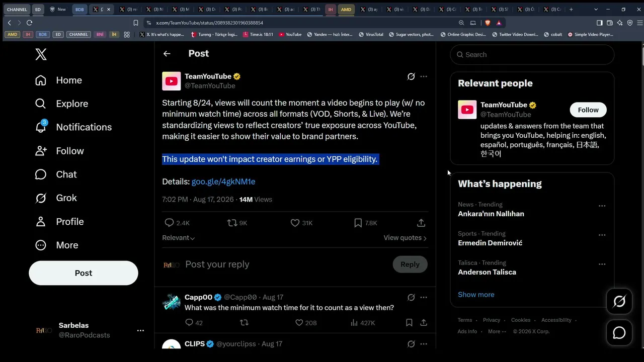Screen dimensions: 644x362
Task: Open the three-dot menu on TeamYouTube's post
Action: [424, 76]
